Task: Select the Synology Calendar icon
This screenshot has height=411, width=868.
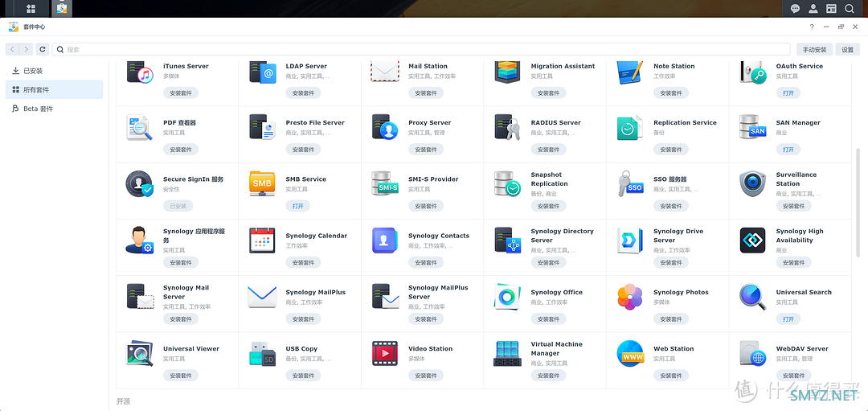Action: click(x=262, y=240)
